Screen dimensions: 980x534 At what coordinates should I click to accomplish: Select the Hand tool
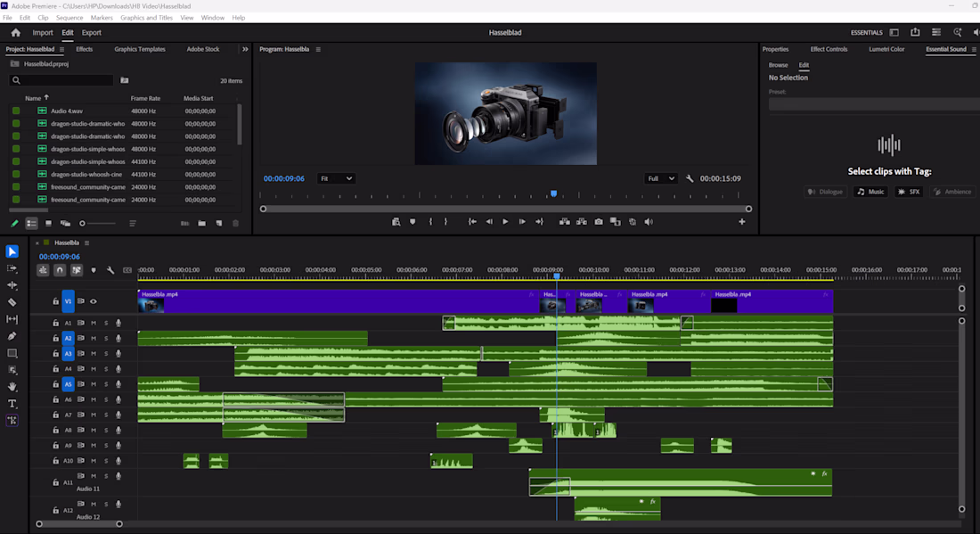[x=12, y=386]
